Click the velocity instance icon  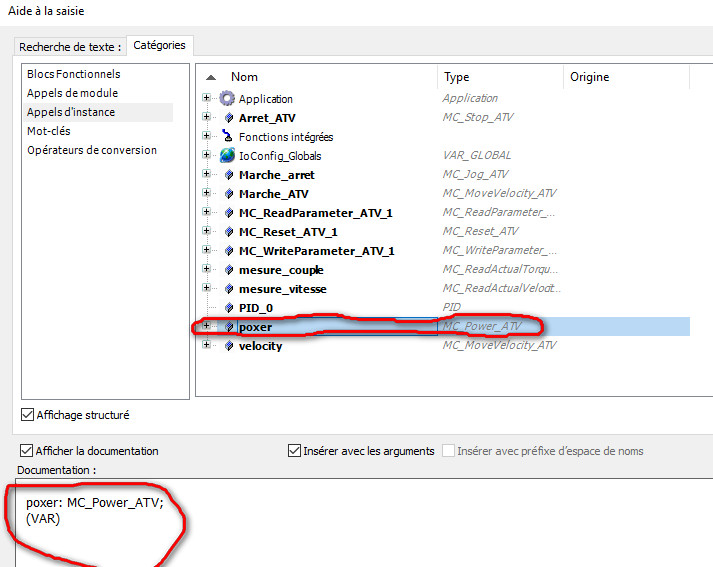click(228, 346)
